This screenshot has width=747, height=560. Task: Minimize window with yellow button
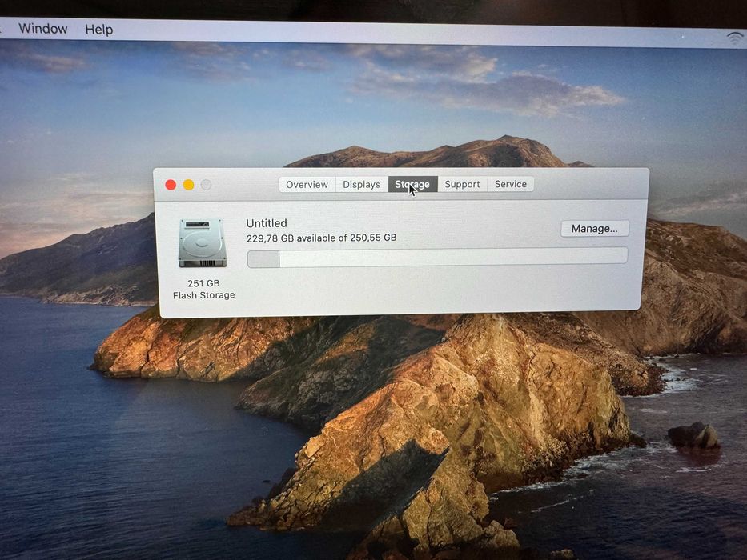click(x=189, y=185)
